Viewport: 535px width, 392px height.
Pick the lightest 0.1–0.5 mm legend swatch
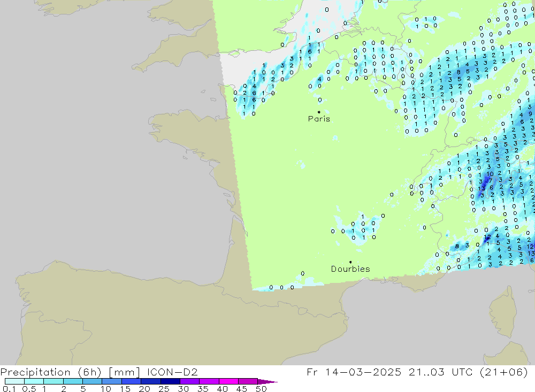14,381
